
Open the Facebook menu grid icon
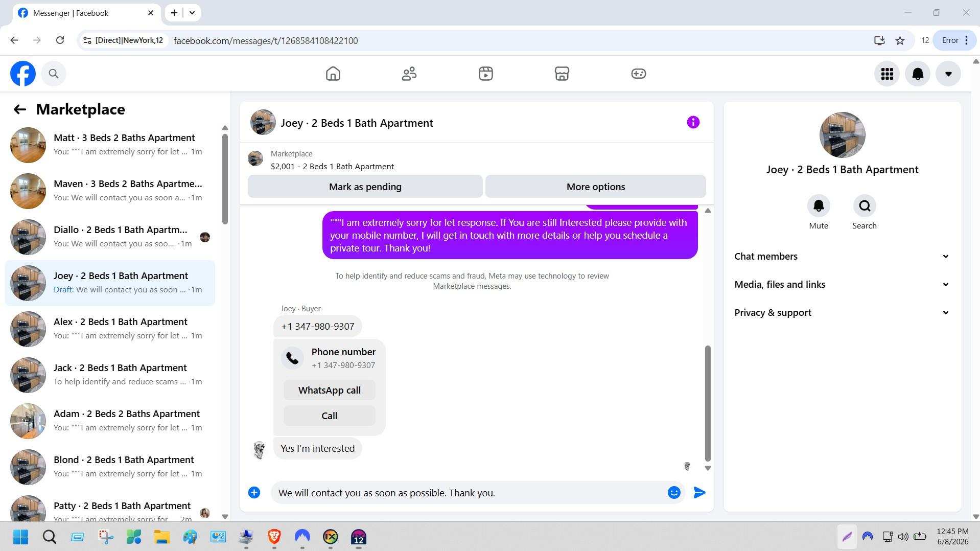887,74
